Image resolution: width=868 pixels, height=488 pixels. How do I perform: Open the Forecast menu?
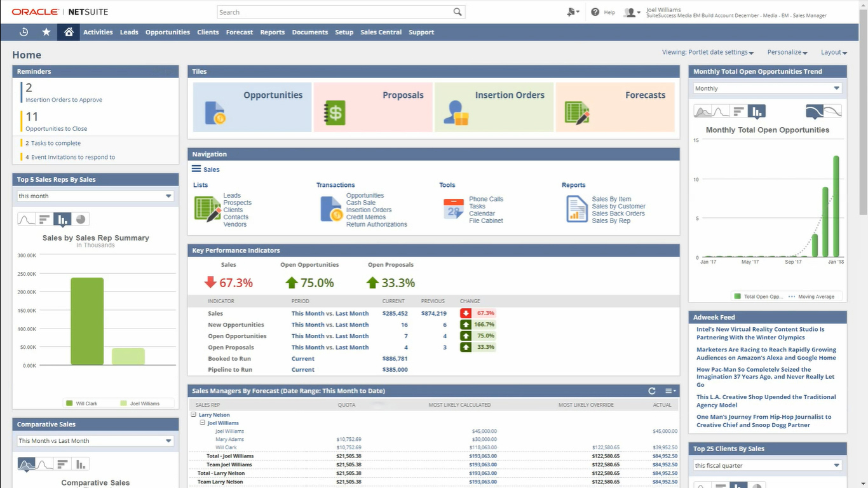coord(239,32)
